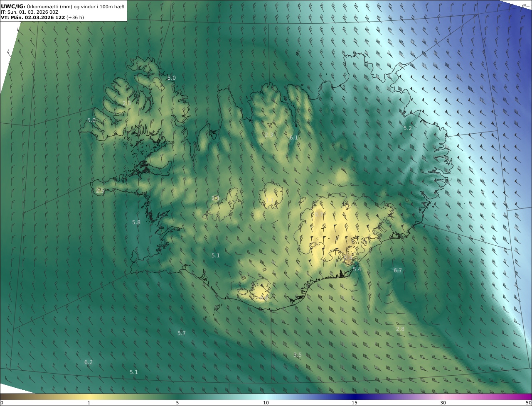
Task: Click the 'VT: Mán. 02.03.2026 12Z' line
Action: (33, 18)
